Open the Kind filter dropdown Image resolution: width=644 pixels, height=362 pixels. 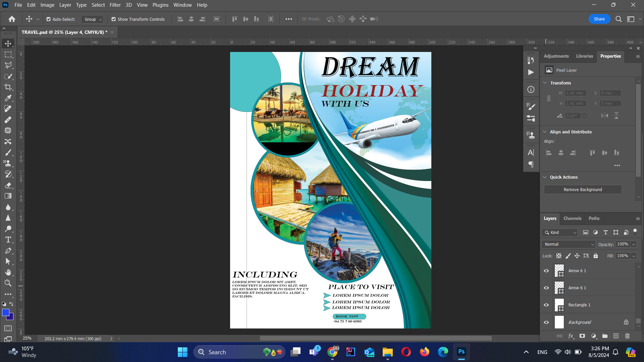click(559, 233)
